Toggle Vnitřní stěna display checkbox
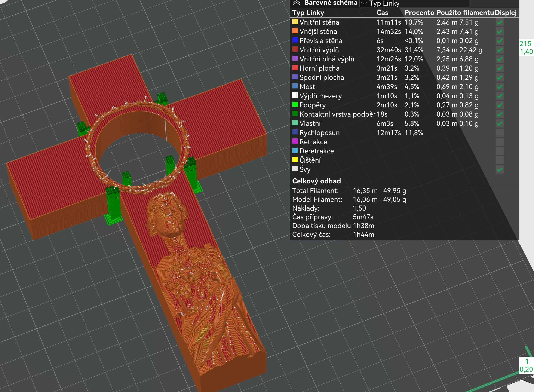This screenshot has height=392, width=534. click(x=500, y=22)
